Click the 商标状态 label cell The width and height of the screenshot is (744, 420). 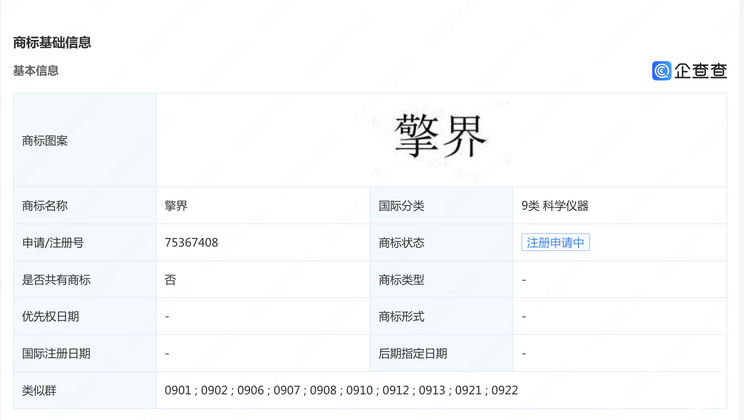click(x=441, y=243)
